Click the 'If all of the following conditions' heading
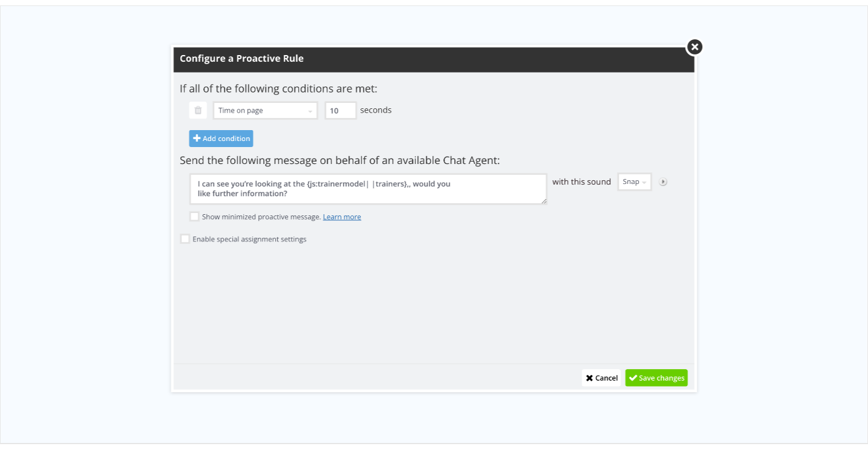This screenshot has width=868, height=449. (x=278, y=88)
